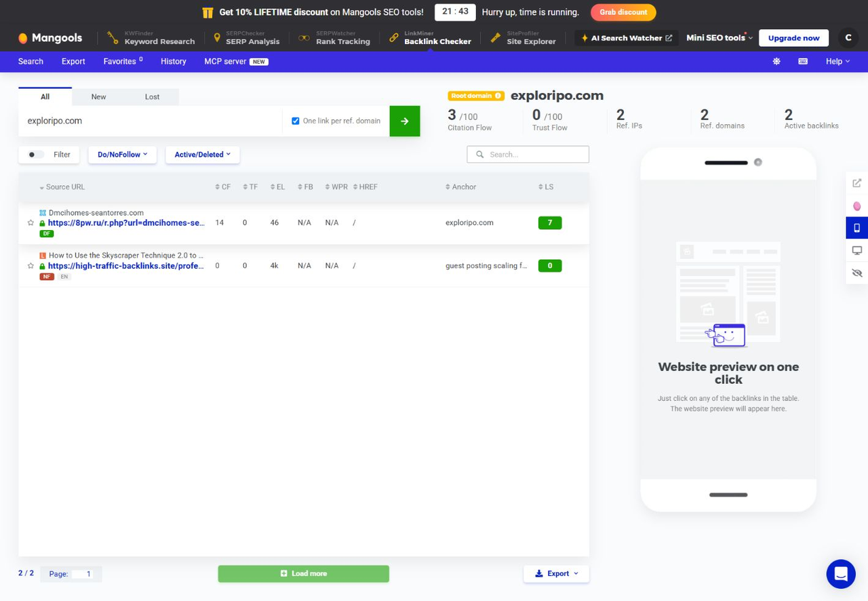Toggle One link per ref. domain checkbox
This screenshot has height=601, width=868.
click(x=295, y=121)
